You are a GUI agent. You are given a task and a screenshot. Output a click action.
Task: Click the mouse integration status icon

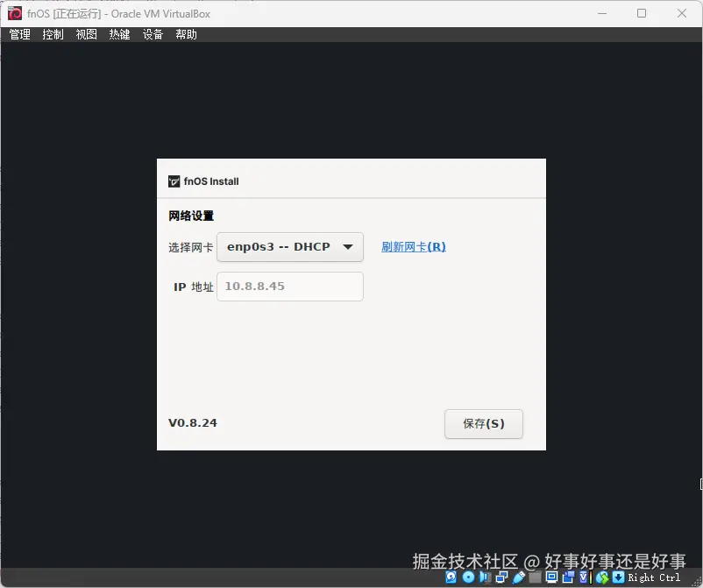pos(602,577)
